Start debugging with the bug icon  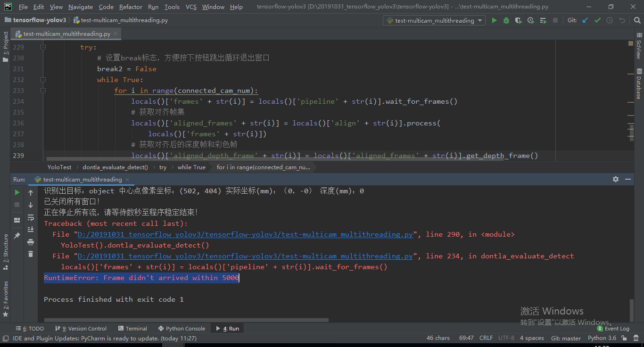pos(506,20)
